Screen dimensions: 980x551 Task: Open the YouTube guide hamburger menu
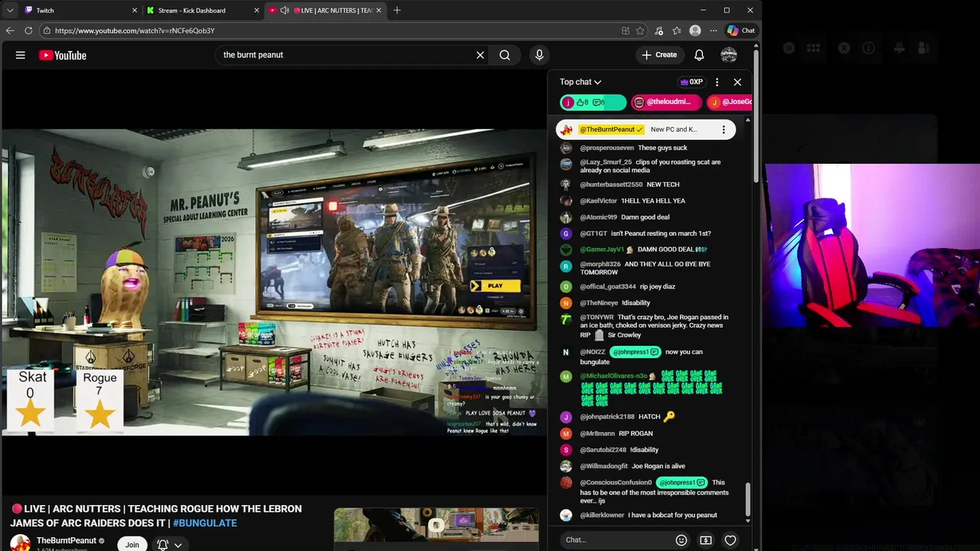click(21, 55)
